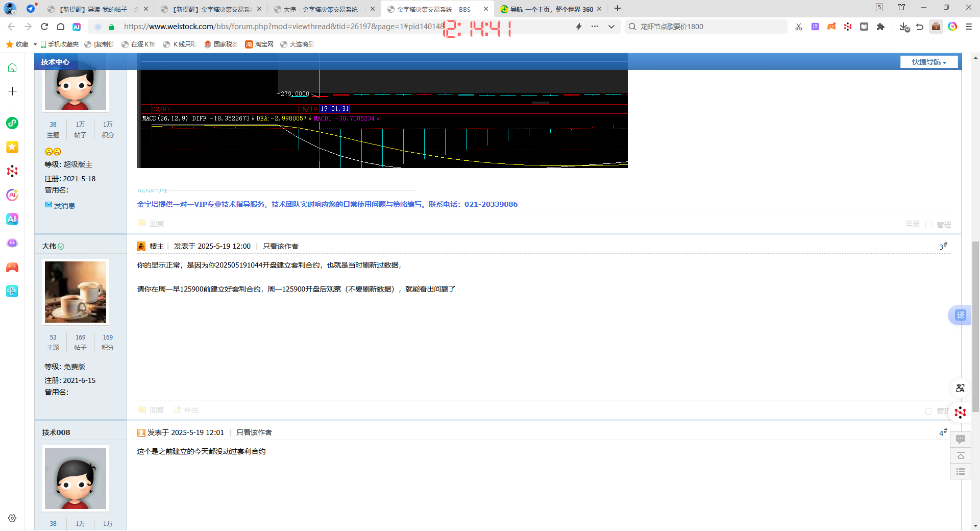Open a new browser tab

pyautogui.click(x=618, y=8)
